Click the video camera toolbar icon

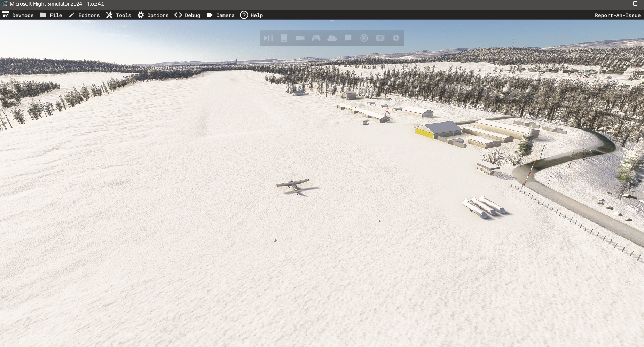click(300, 38)
